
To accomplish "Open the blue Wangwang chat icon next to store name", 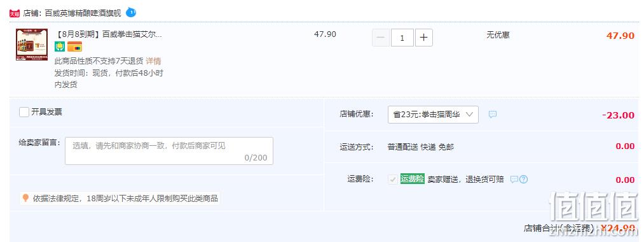I will coord(130,12).
